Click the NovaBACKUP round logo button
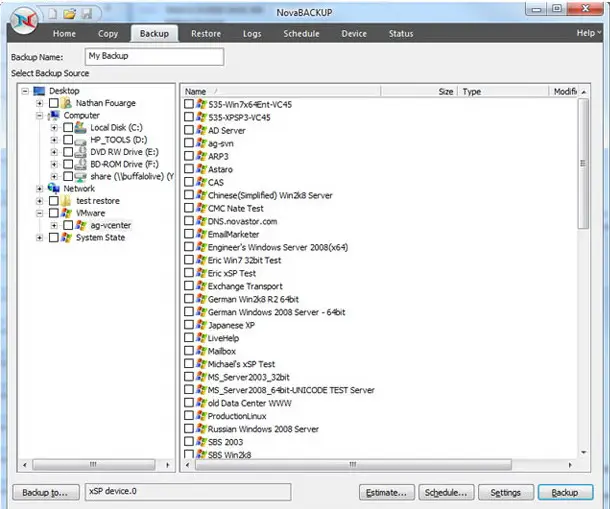 click(24, 19)
